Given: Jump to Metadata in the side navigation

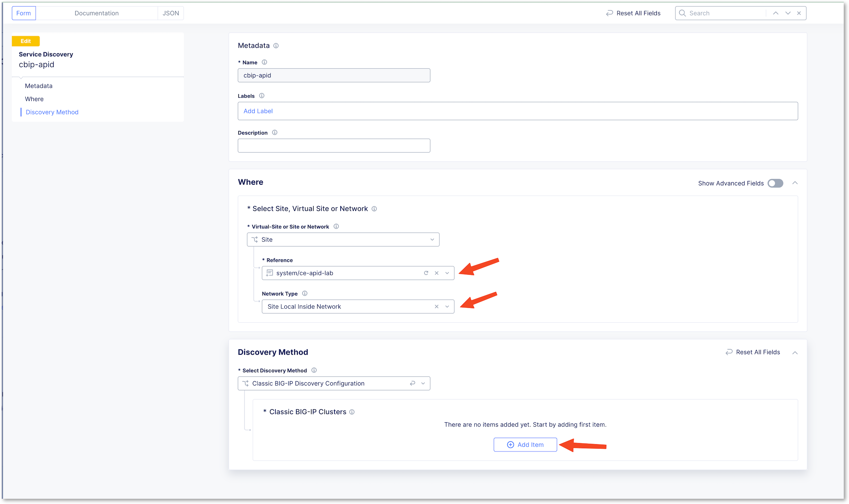Looking at the screenshot, I should (39, 86).
